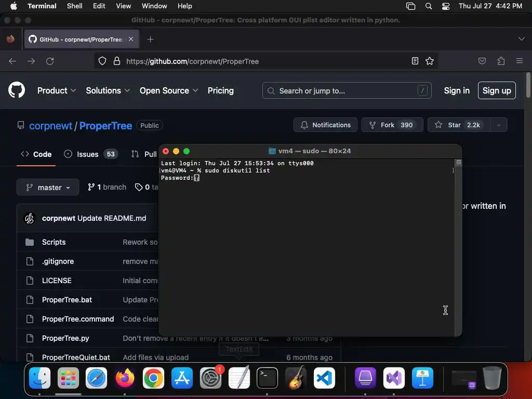Click the Stage Manager icon in menu bar
Viewport: 532px width, 399px height.
(410, 6)
